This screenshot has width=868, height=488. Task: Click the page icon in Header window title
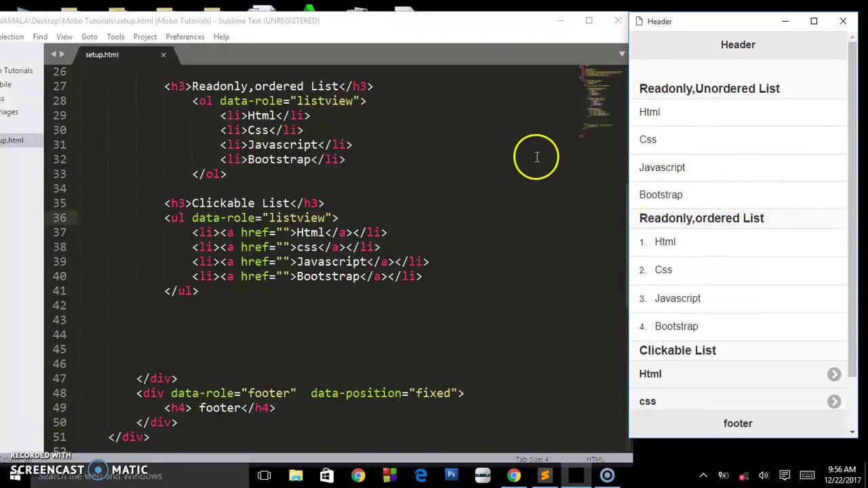(639, 22)
